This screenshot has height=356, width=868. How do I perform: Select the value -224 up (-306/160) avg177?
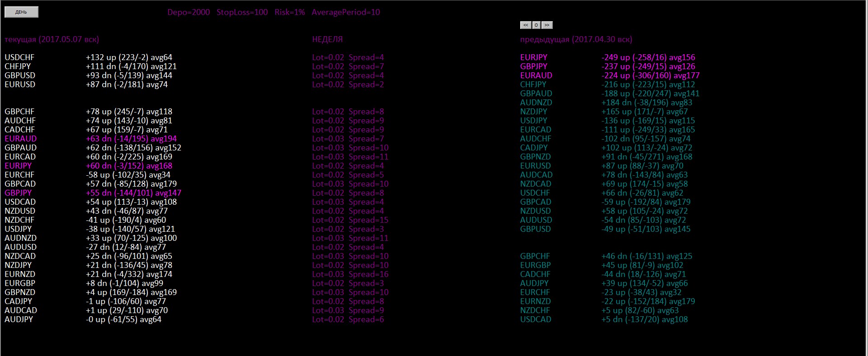coord(650,75)
